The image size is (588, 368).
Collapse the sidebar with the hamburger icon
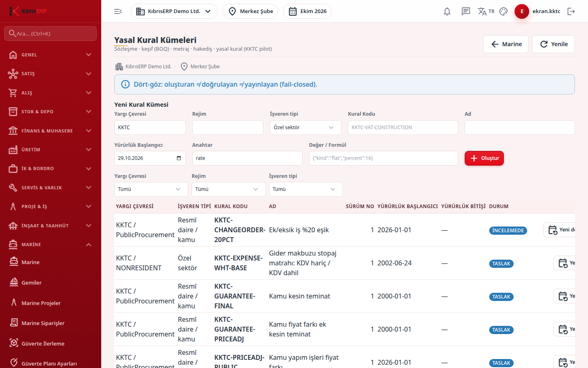coord(118,11)
